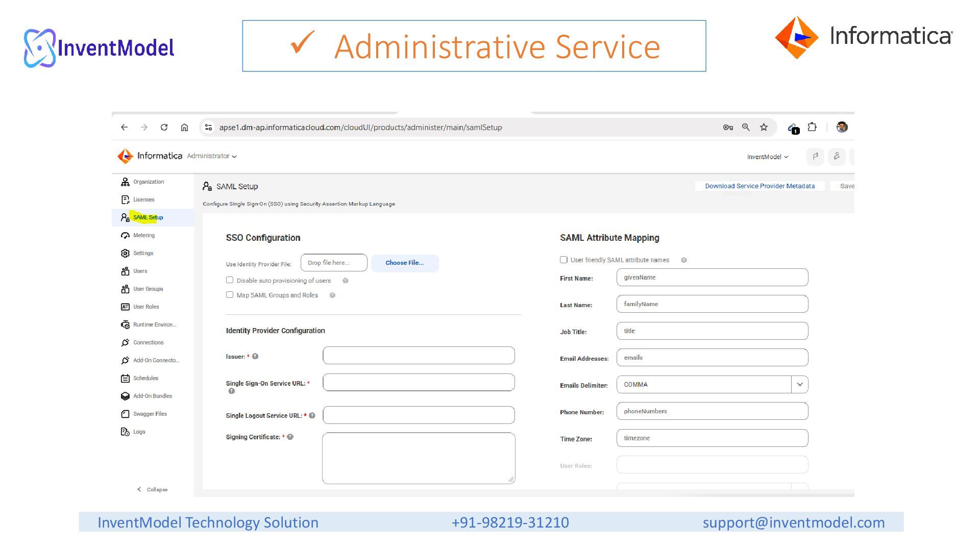Show help for Disable auto provisioning
This screenshot has height=551, width=980.
pyautogui.click(x=345, y=281)
